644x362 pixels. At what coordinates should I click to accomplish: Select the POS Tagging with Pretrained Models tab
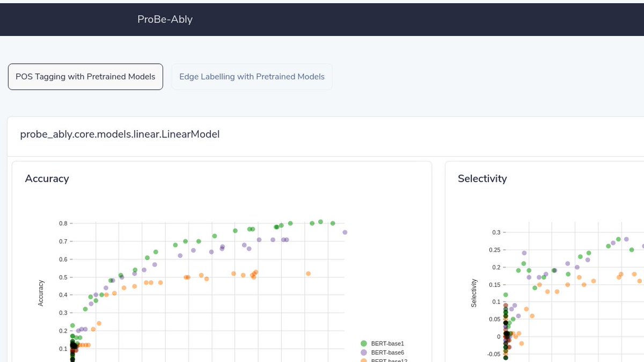click(85, 76)
